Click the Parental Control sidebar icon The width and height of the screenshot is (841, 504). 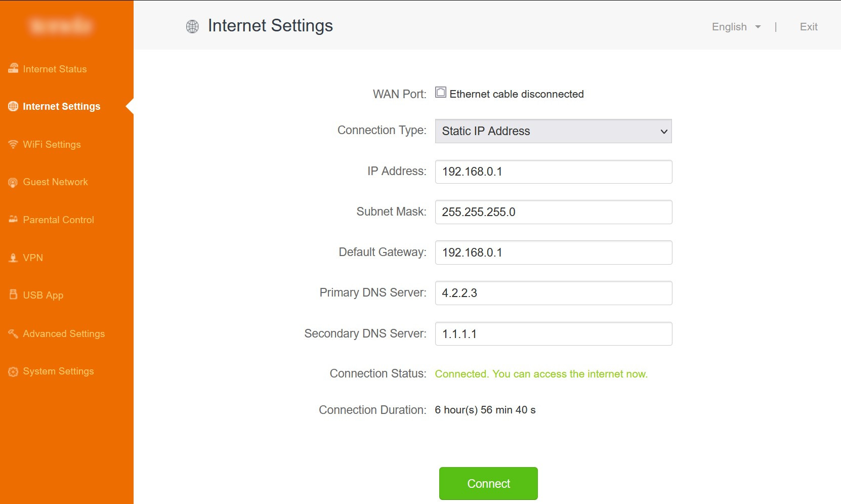[x=13, y=219]
